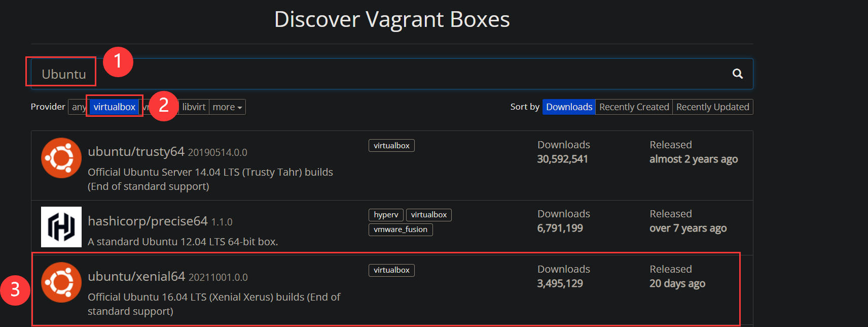Click the ubuntu/trusty64 Ubuntu logo
Image resolution: width=868 pixels, height=327 pixels.
coord(61,158)
